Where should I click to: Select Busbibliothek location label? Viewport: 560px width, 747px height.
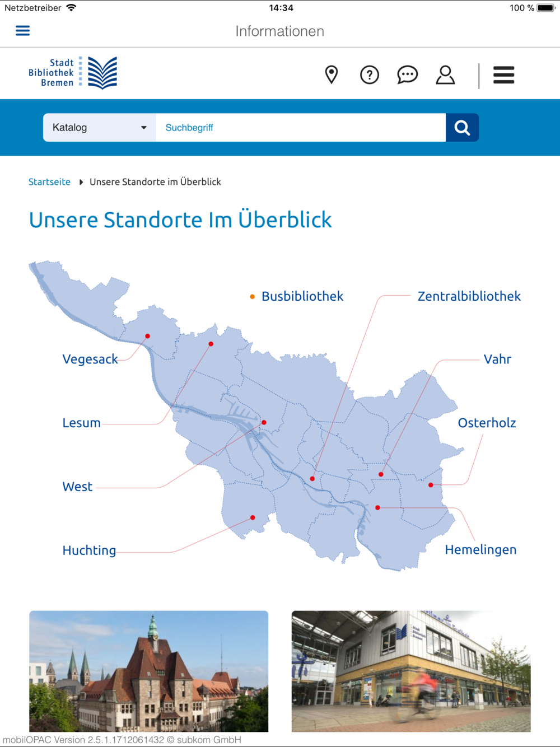click(302, 296)
